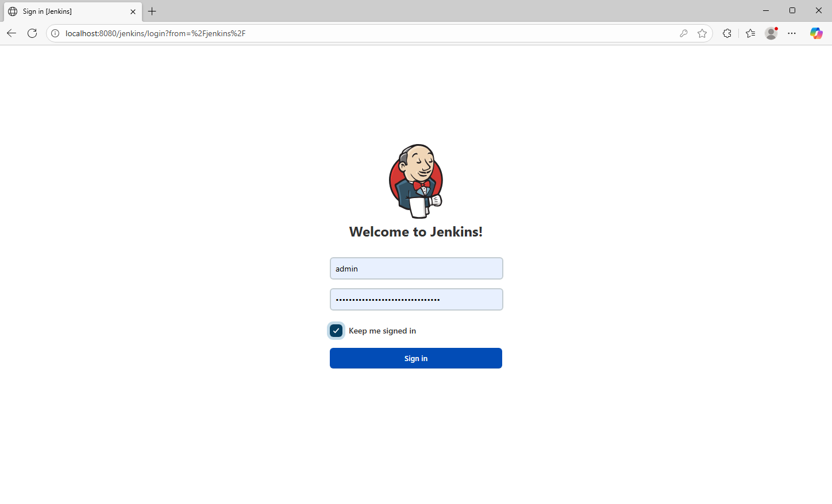Click the browser back arrow
The width and height of the screenshot is (832, 504).
pyautogui.click(x=11, y=33)
